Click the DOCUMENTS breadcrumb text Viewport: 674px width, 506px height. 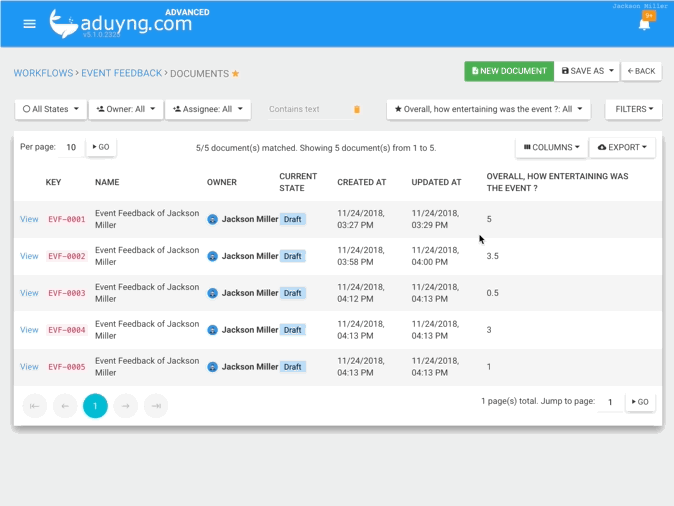point(199,74)
